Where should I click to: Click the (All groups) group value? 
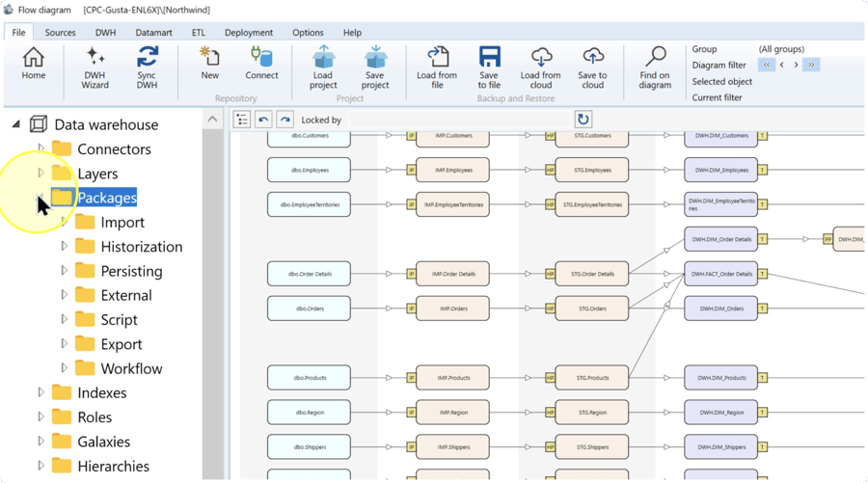click(781, 49)
